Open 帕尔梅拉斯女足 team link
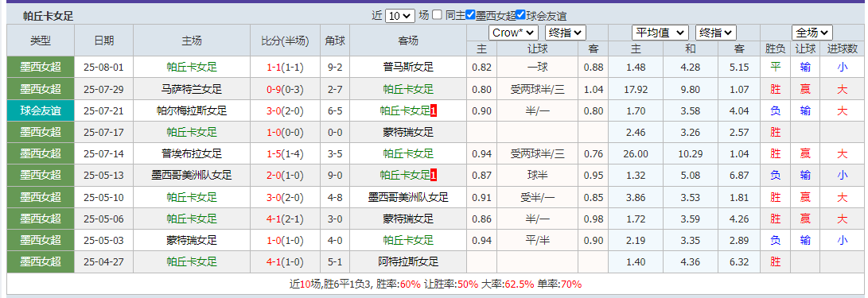This screenshot has height=298, width=868. tap(192, 110)
